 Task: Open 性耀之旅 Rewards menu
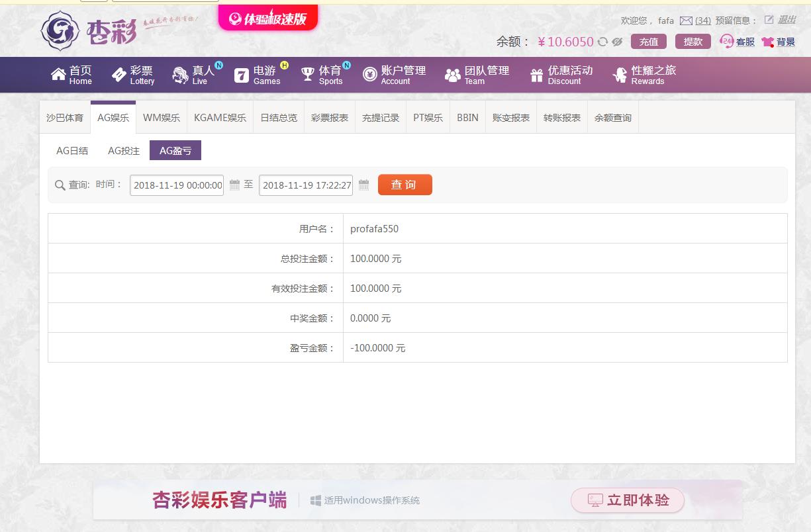[x=645, y=75]
